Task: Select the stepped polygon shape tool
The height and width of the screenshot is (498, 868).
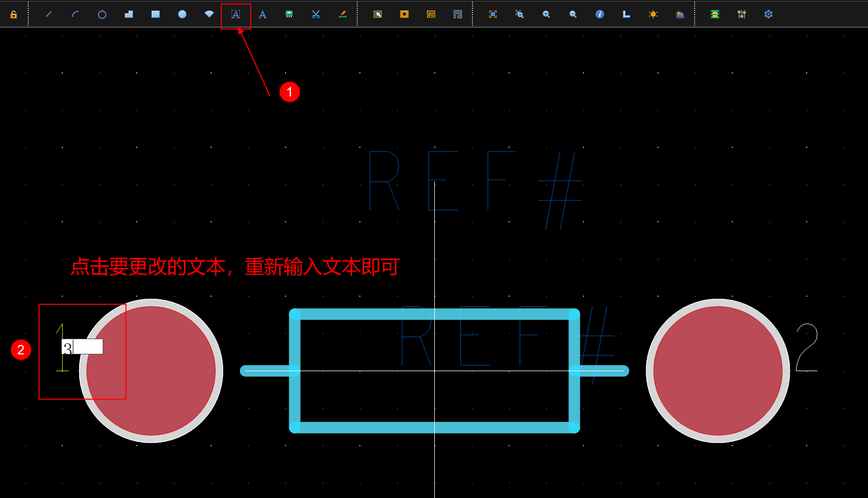Action: [129, 15]
